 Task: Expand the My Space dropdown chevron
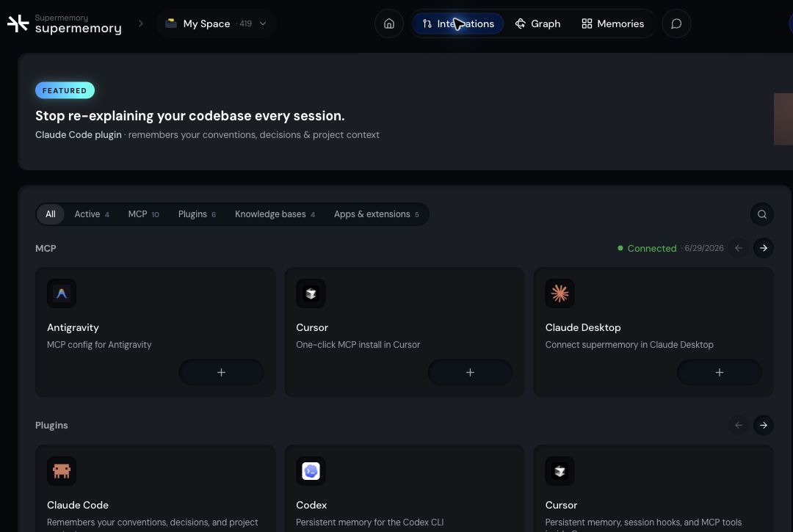(x=262, y=23)
